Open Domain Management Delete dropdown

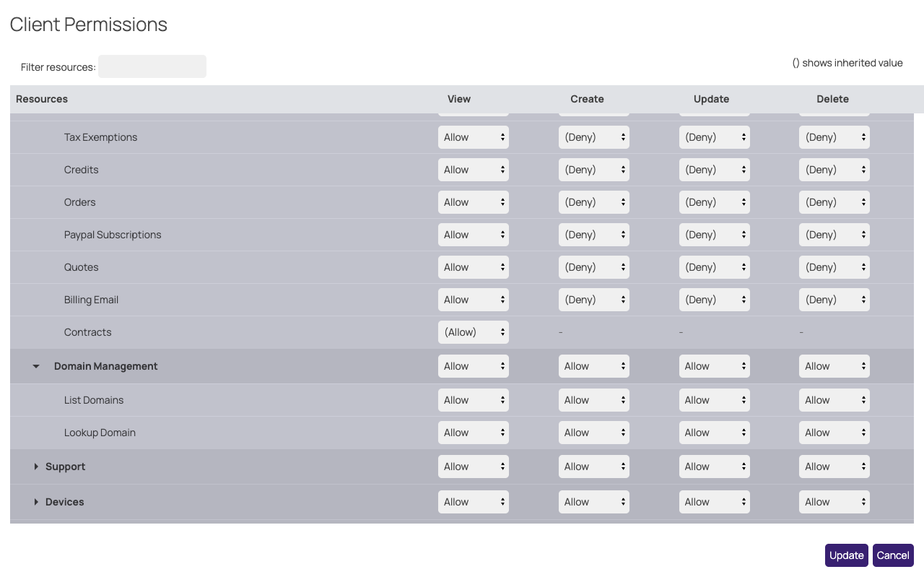pos(834,366)
